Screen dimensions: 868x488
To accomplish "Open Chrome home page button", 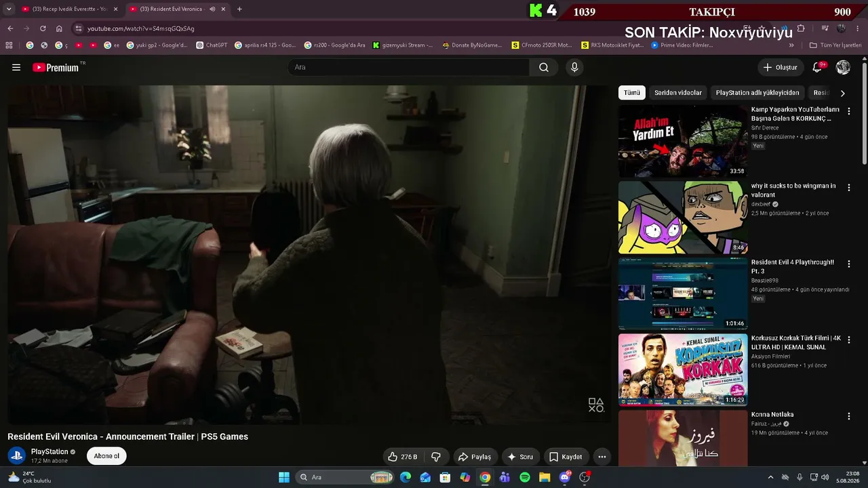I will [x=59, y=28].
